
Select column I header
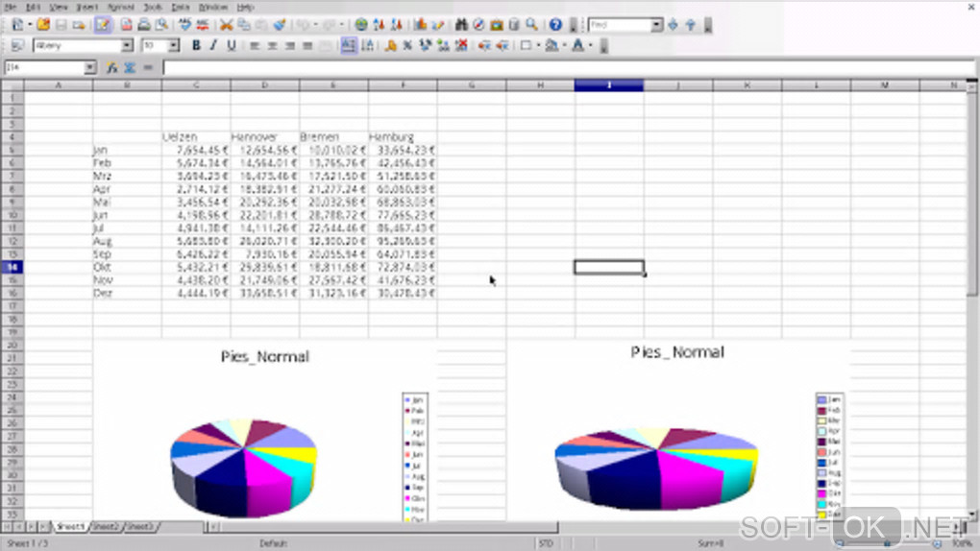pos(609,85)
